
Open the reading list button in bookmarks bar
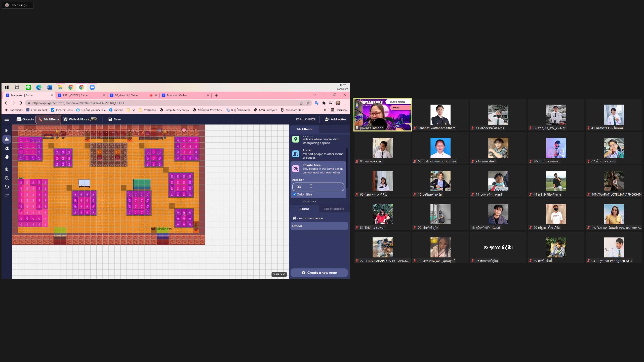(339, 110)
